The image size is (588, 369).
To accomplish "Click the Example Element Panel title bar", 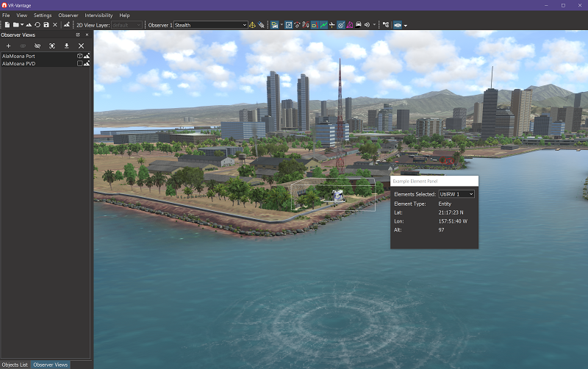I will click(434, 181).
